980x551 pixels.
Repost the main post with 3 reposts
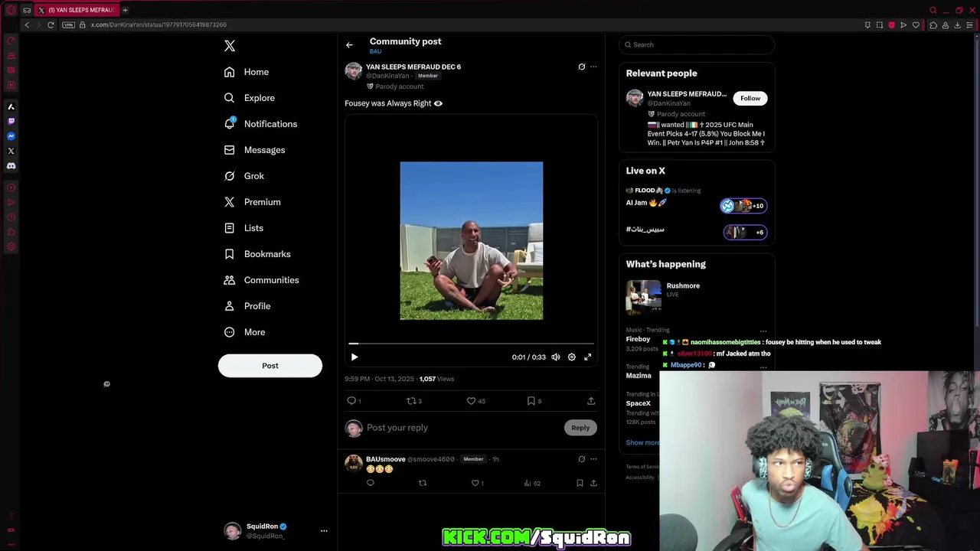[x=413, y=400]
